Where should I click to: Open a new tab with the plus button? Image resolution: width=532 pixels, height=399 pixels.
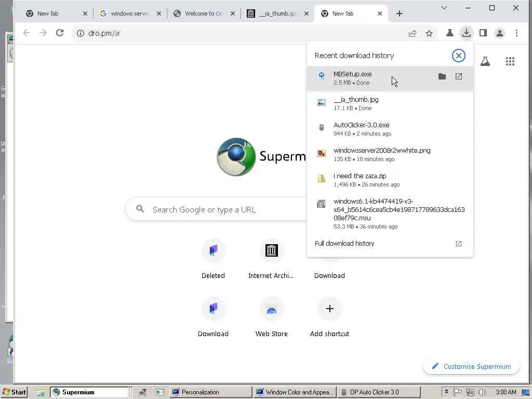[400, 14]
